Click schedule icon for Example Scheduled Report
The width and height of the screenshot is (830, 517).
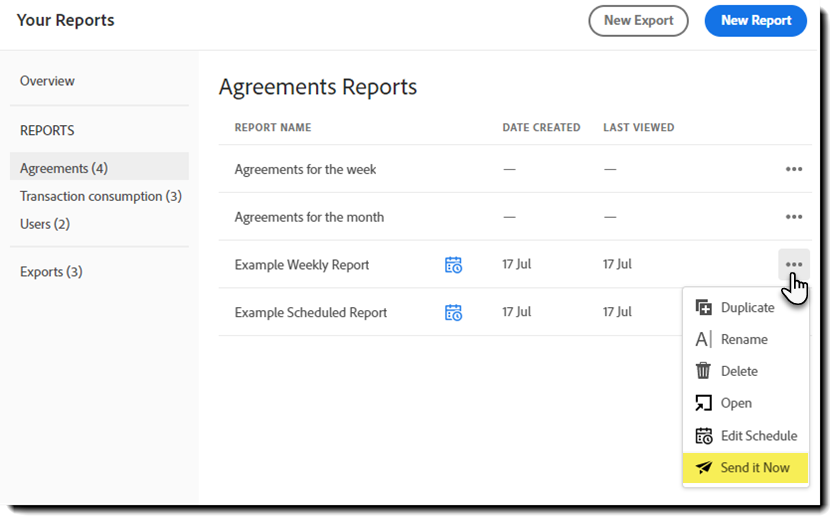[453, 313]
